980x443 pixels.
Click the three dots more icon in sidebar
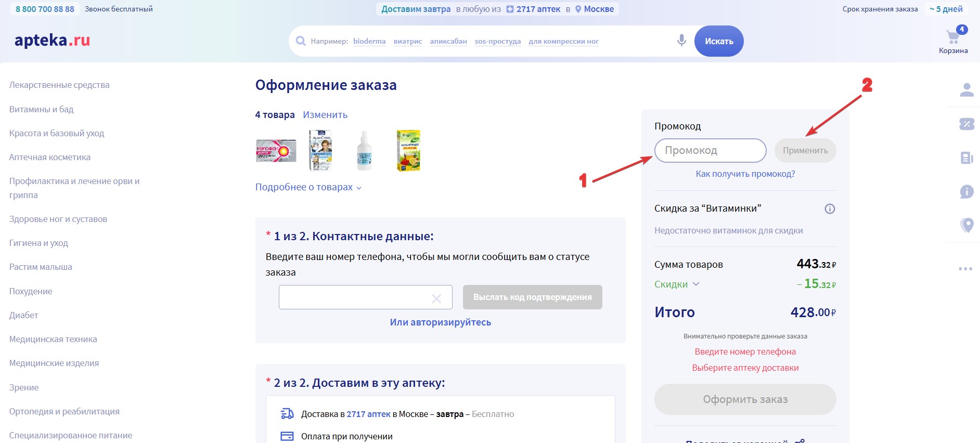tap(965, 269)
